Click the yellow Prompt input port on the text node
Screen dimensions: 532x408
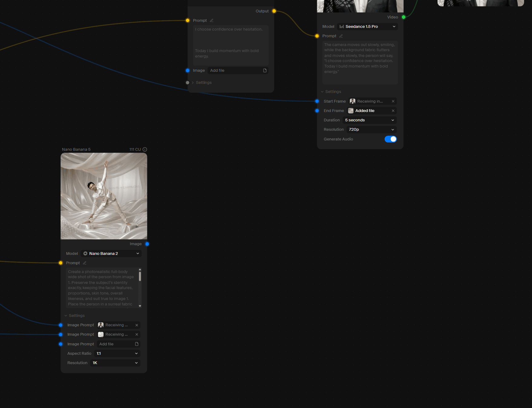click(188, 21)
